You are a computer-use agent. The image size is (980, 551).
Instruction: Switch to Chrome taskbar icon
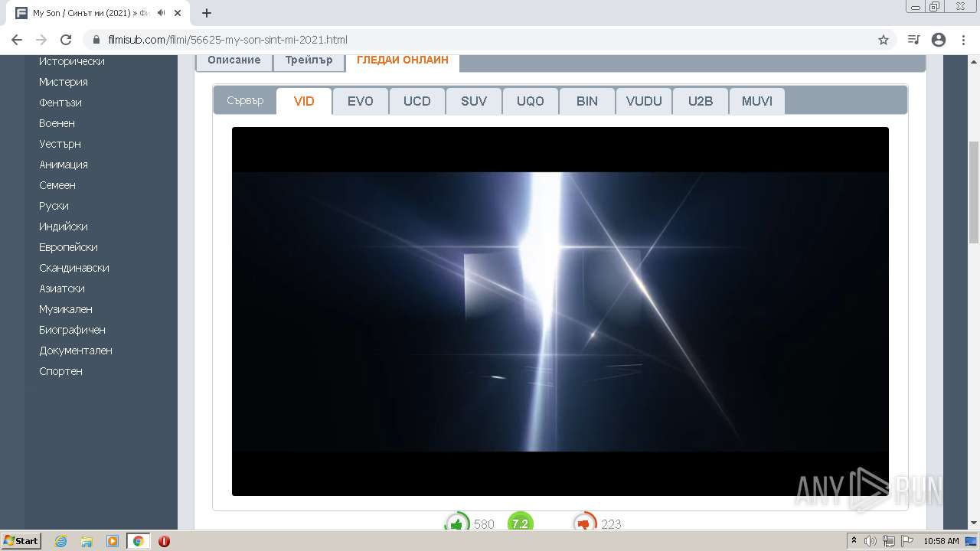point(139,541)
